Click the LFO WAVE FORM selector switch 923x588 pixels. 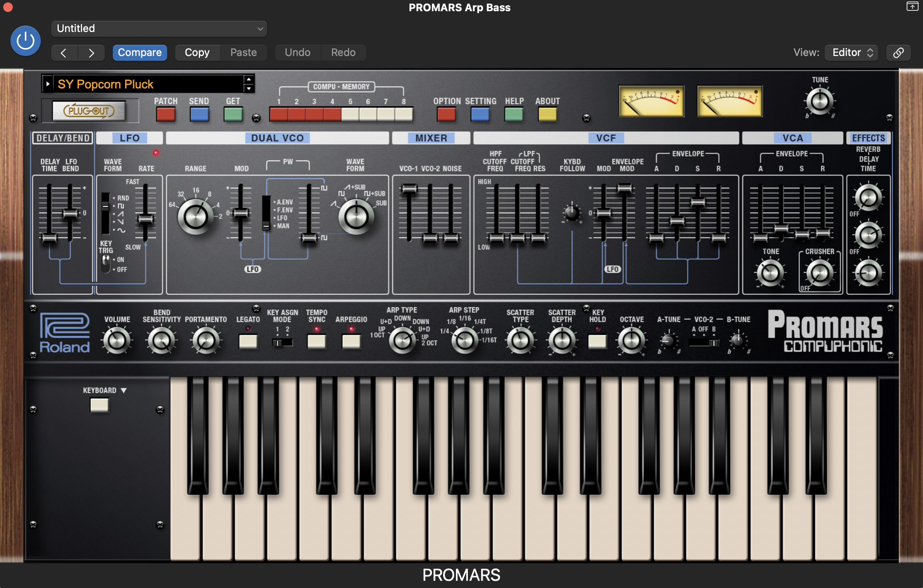coord(105,214)
